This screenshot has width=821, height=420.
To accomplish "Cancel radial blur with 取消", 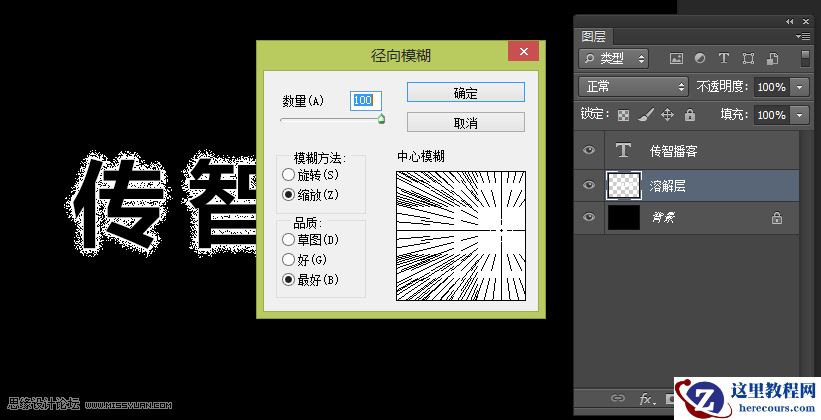I will [465, 123].
